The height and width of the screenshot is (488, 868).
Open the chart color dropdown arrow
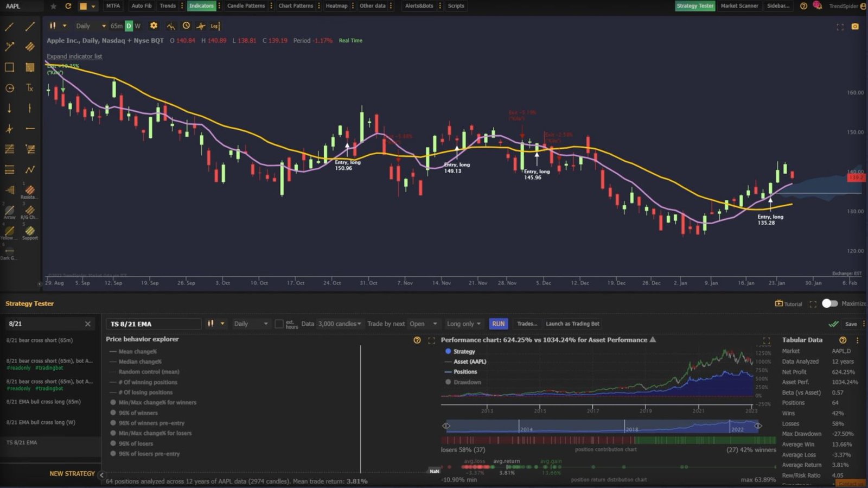pos(93,7)
